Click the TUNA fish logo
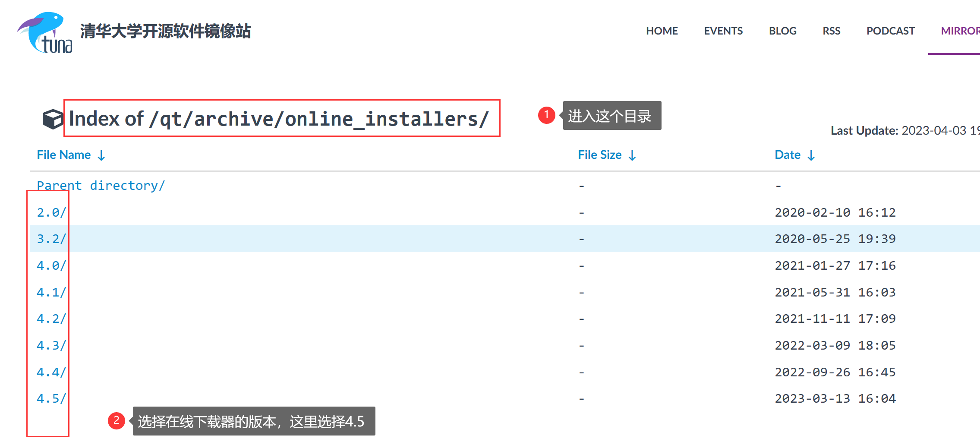The width and height of the screenshot is (980, 445). coord(44,32)
